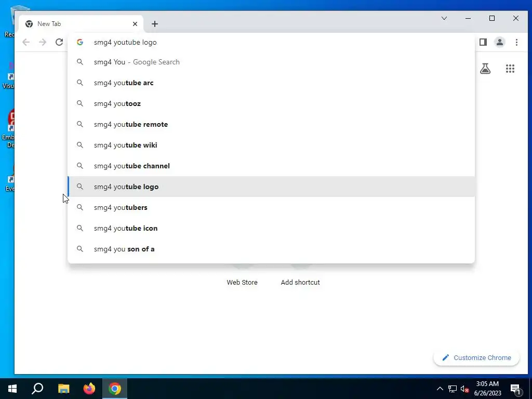The height and width of the screenshot is (399, 532).
Task: Choose suggestion 'smg4 youtube wiki'
Action: tap(271, 145)
